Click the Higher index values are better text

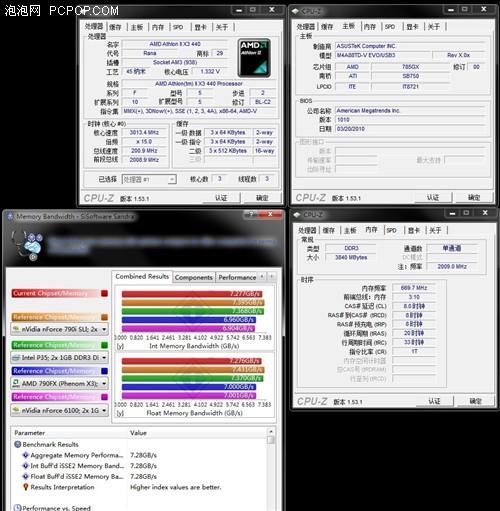click(x=176, y=487)
